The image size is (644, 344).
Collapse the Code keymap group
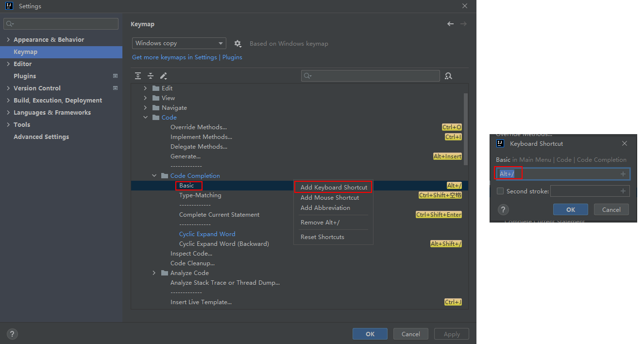pos(145,117)
